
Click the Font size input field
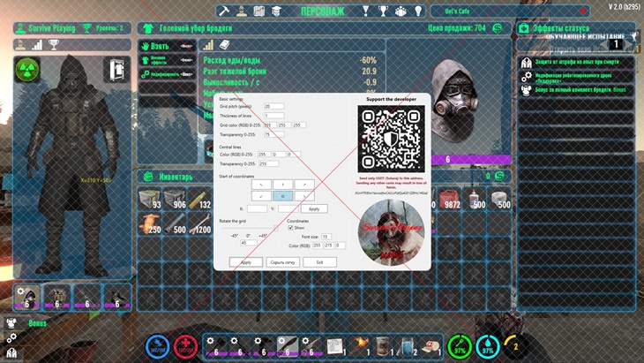pyautogui.click(x=326, y=237)
